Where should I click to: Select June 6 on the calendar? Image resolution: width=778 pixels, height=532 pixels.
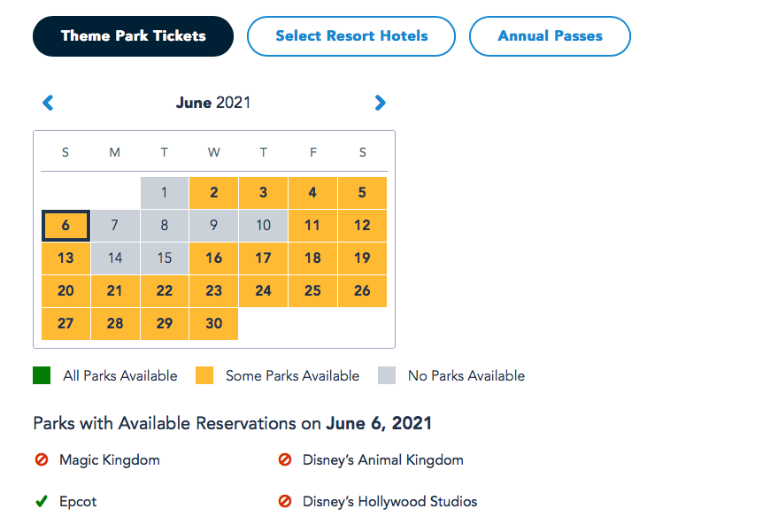[65, 226]
